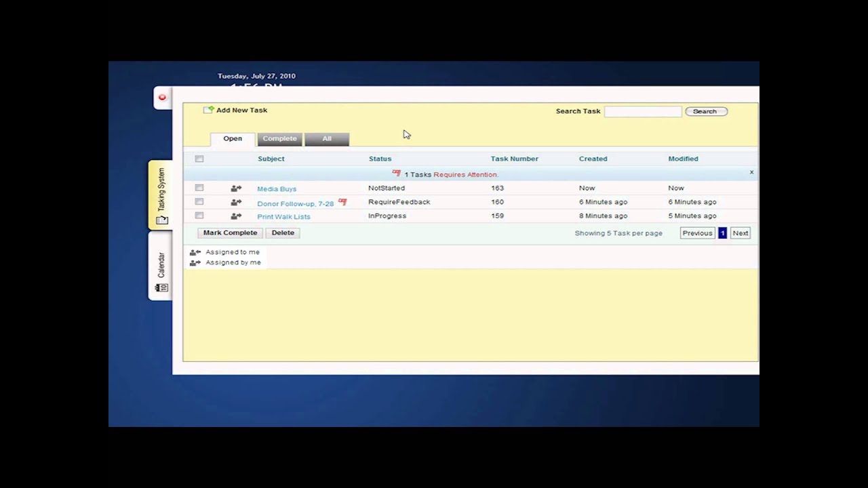The image size is (868, 488).
Task: Click the red close circle icon
Action: 162,98
